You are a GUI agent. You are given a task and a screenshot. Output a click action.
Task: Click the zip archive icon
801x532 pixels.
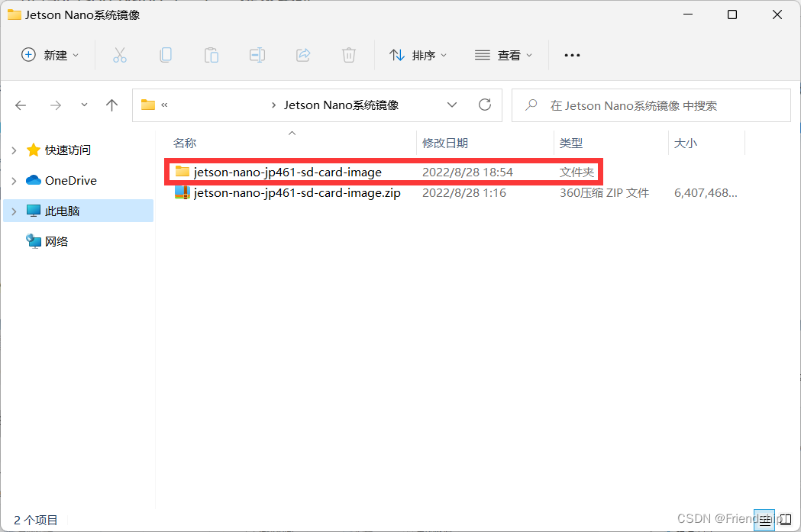click(x=182, y=192)
